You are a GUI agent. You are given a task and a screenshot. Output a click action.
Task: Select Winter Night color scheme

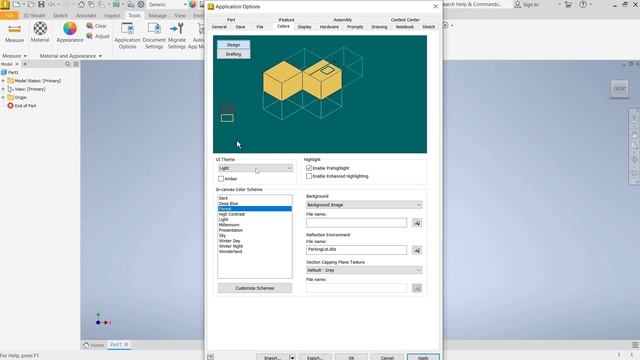(x=255, y=246)
